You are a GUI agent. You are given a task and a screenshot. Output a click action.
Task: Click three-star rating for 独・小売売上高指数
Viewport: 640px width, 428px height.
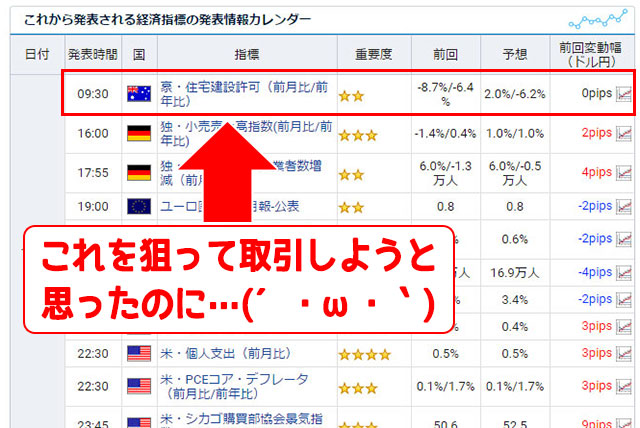[358, 135]
